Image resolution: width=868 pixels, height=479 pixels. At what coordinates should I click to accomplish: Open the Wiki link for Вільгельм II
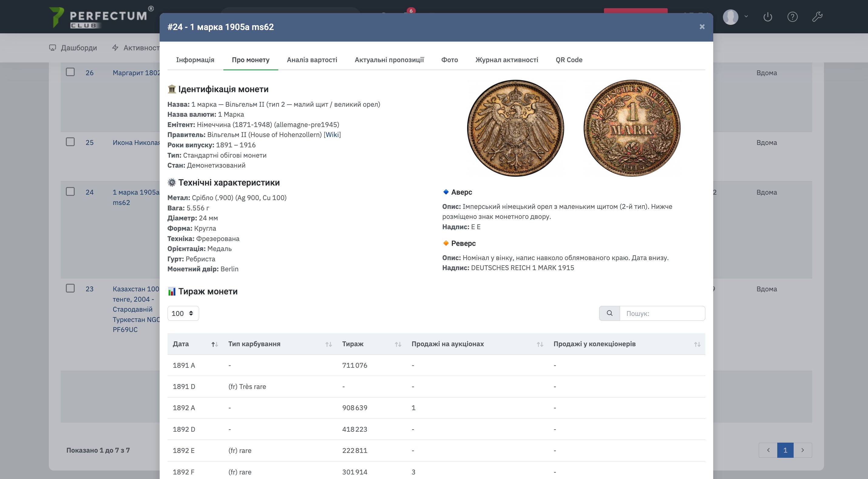click(x=332, y=135)
